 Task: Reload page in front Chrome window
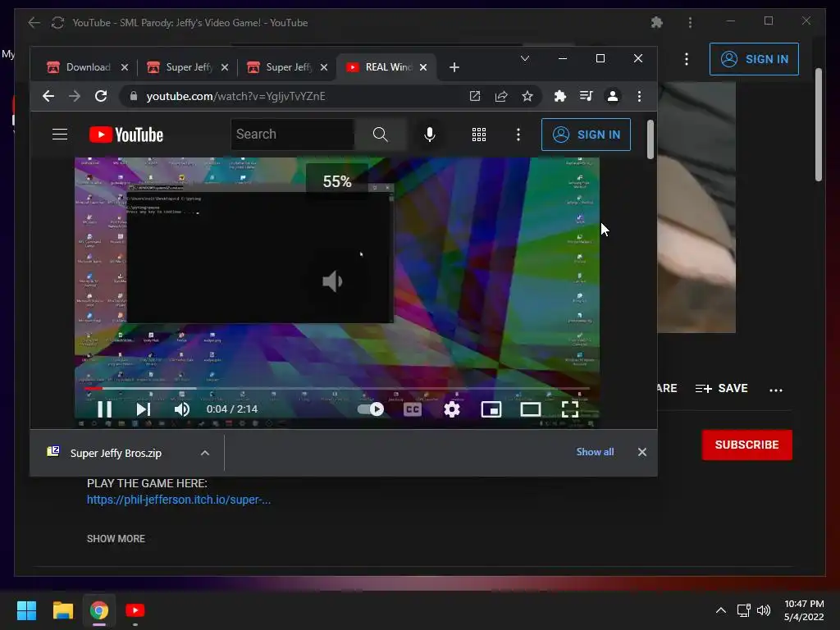pyautogui.click(x=101, y=96)
